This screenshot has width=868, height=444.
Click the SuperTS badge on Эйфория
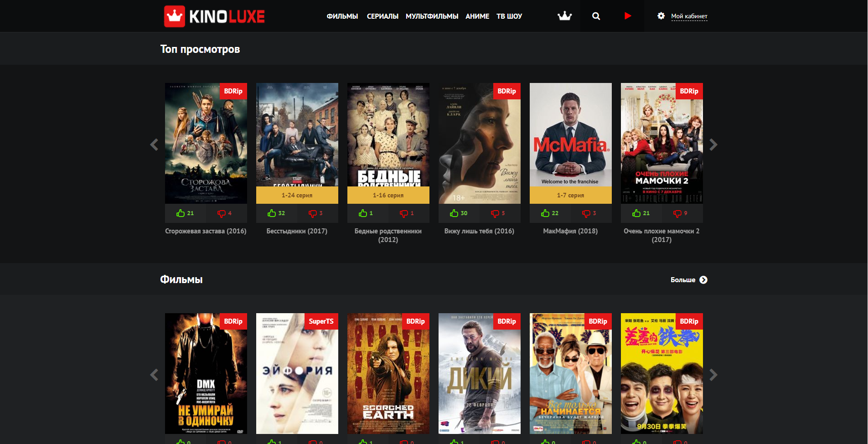tap(321, 321)
